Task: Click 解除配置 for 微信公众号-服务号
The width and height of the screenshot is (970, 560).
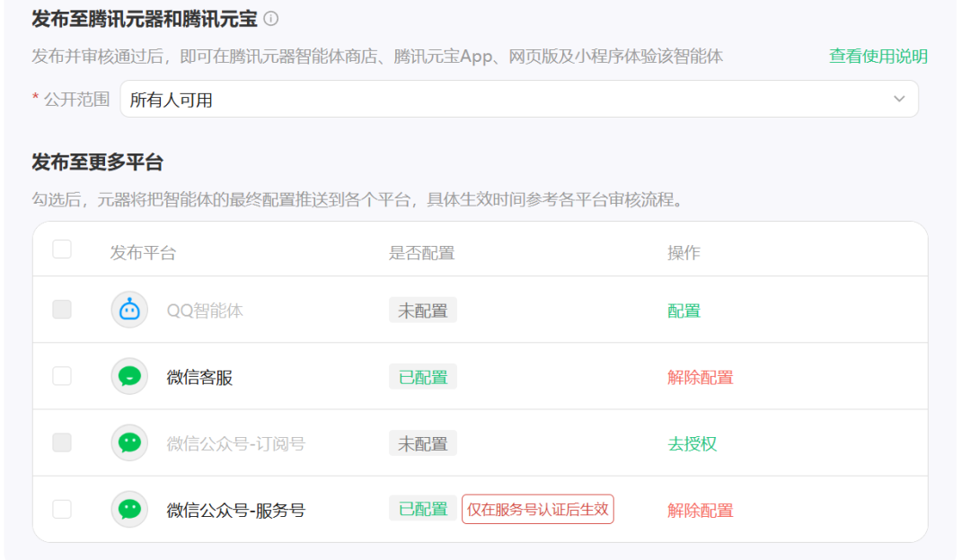Action: click(x=701, y=511)
